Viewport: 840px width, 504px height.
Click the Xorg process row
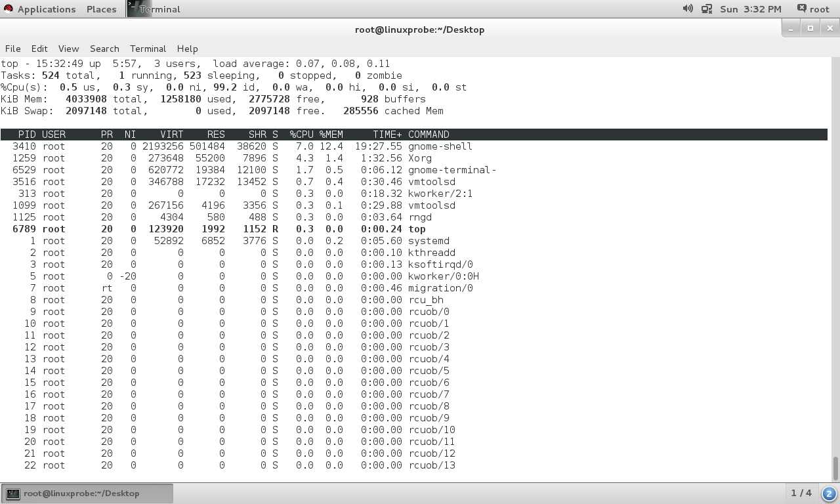tap(413, 158)
